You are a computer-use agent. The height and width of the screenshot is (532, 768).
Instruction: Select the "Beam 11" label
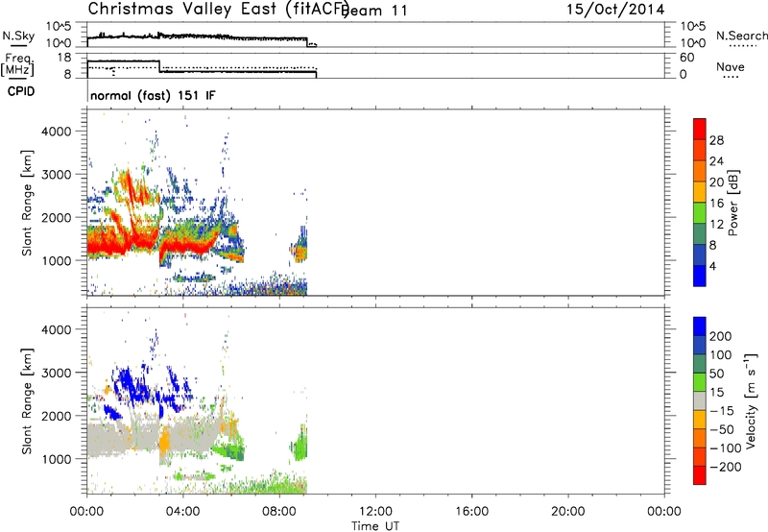pyautogui.click(x=375, y=11)
